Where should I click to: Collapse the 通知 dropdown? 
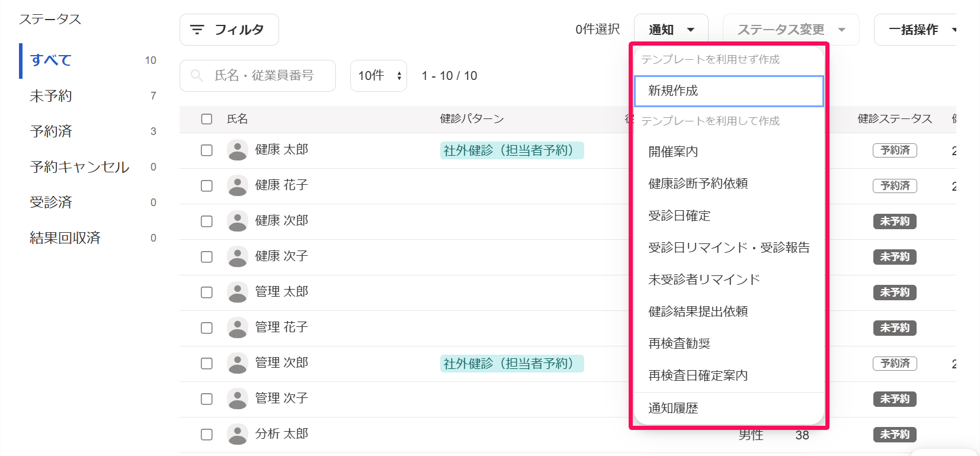[671, 30]
